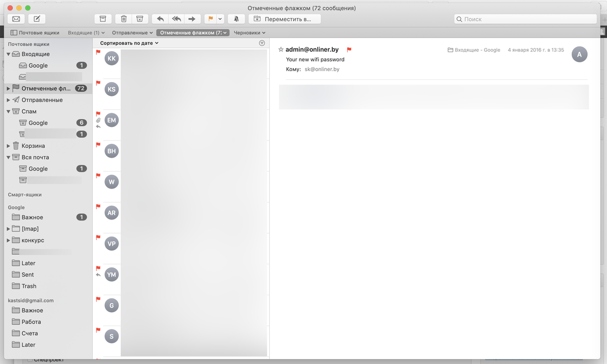Forward the message with arrow icon
Screen dimensions: 607x364
pyautogui.click(x=193, y=19)
